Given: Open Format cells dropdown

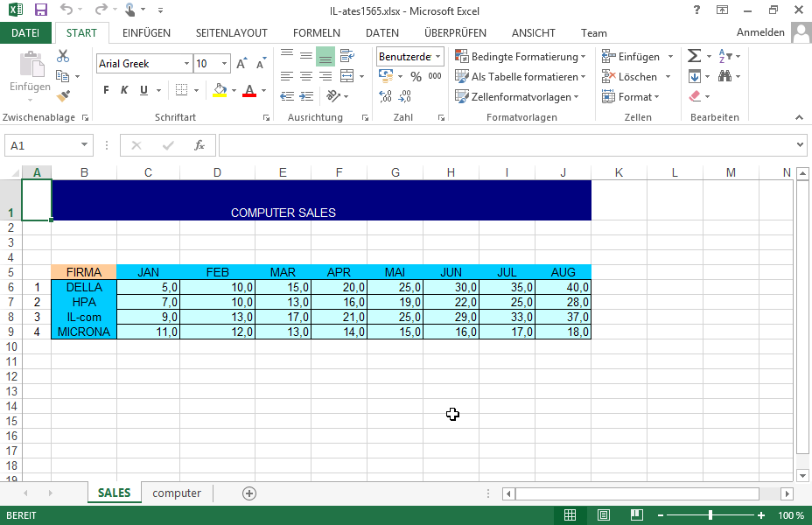Looking at the screenshot, I should 631,97.
